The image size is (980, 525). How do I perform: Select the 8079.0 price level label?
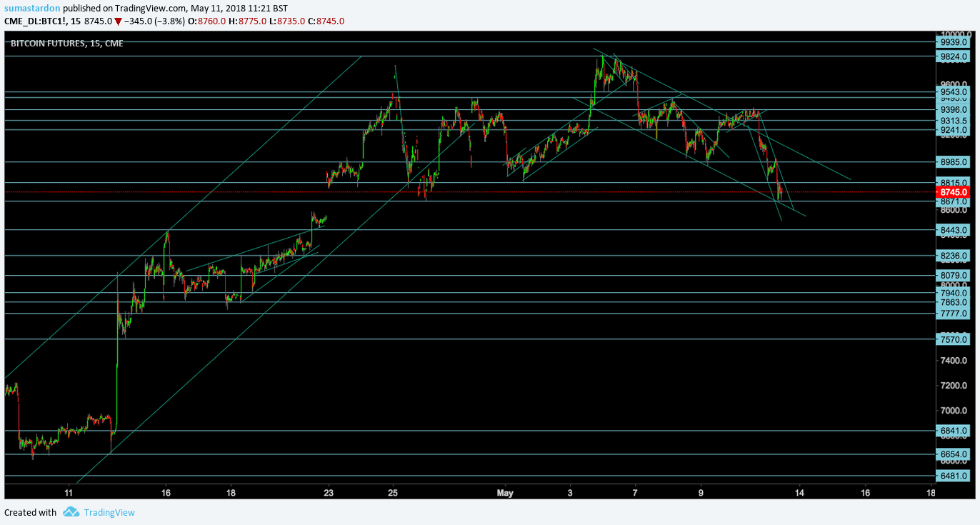pyautogui.click(x=954, y=275)
